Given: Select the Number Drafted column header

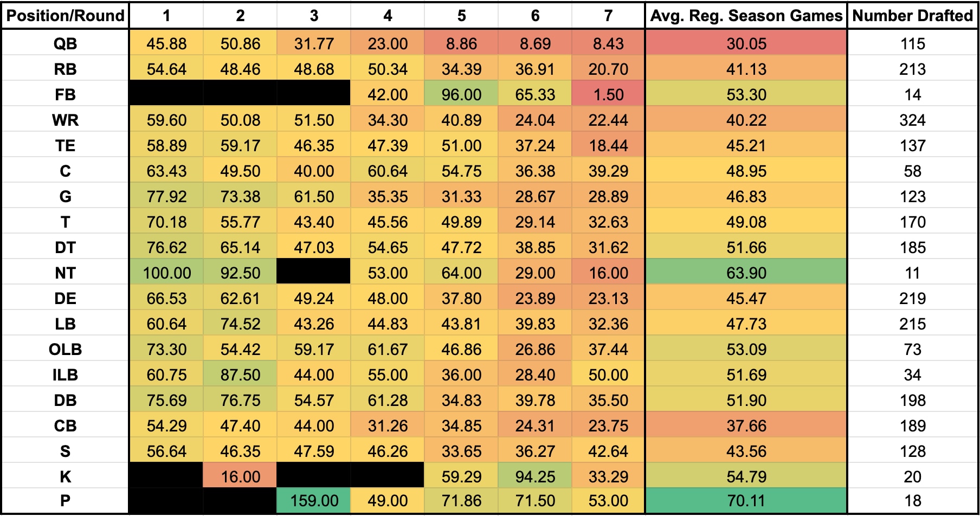Looking at the screenshot, I should [x=912, y=15].
